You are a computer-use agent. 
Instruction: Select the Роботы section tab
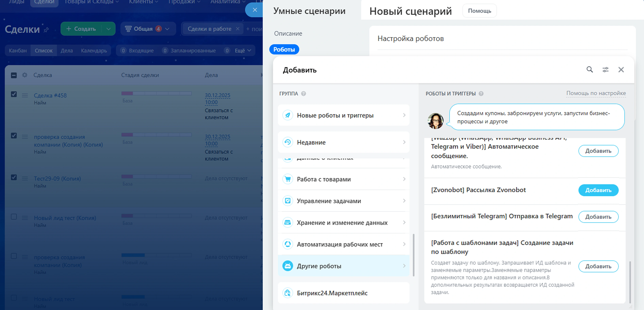pos(284,49)
